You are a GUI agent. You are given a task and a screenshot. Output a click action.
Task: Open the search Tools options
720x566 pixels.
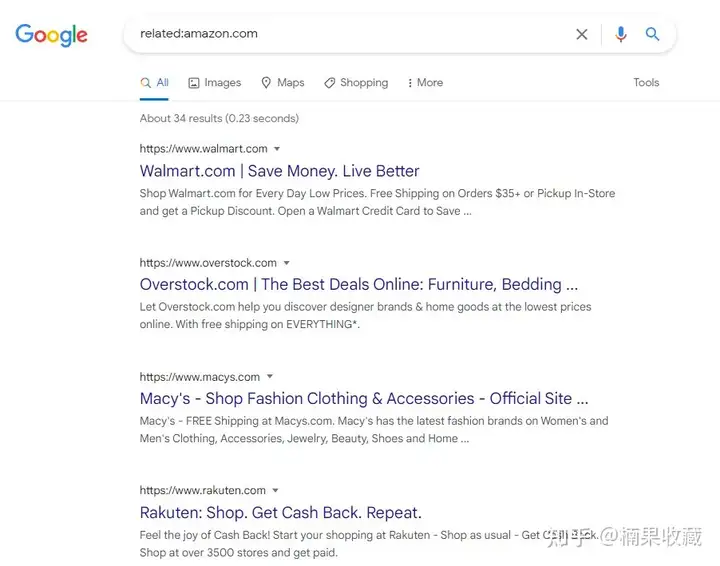pyautogui.click(x=646, y=83)
